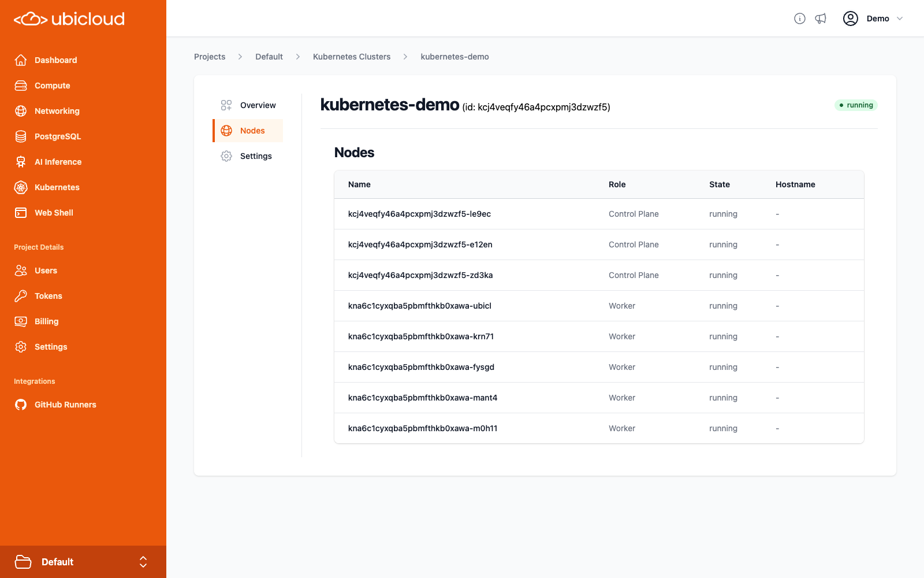Switch to cluster Settings tab
The image size is (924, 578).
(x=248, y=156)
